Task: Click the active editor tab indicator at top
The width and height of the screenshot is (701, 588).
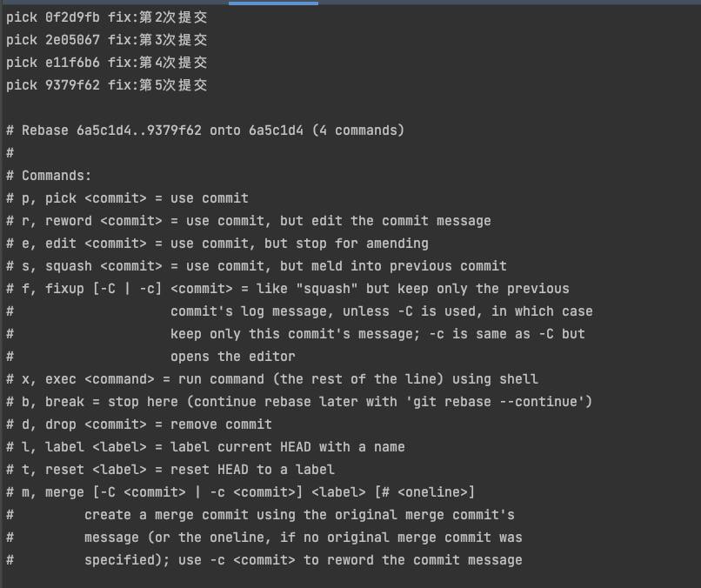Action: 273,3
